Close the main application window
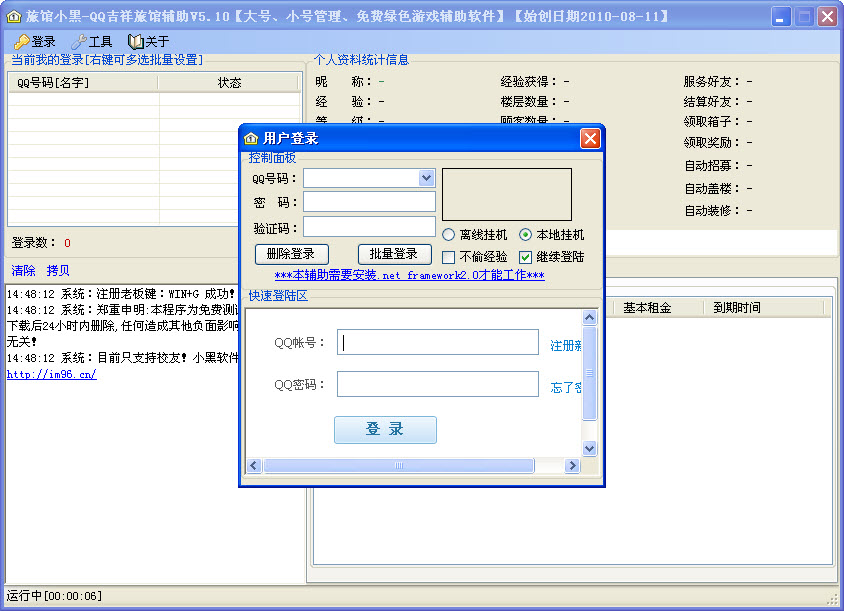This screenshot has width=844, height=611. 827,16
